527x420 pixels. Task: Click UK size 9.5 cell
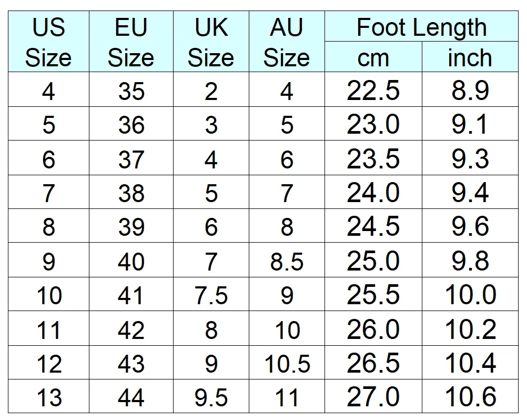211,396
